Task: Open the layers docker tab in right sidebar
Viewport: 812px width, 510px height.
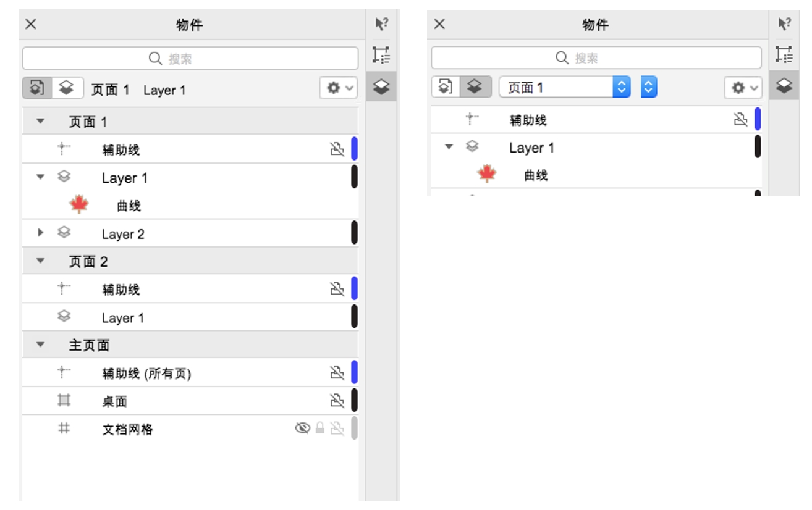Action: [x=784, y=85]
